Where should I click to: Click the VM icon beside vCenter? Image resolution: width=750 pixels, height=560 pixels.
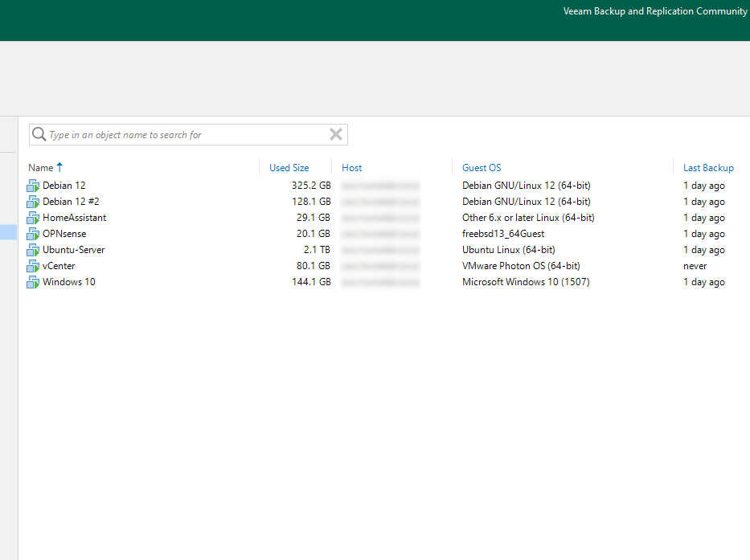click(33, 267)
